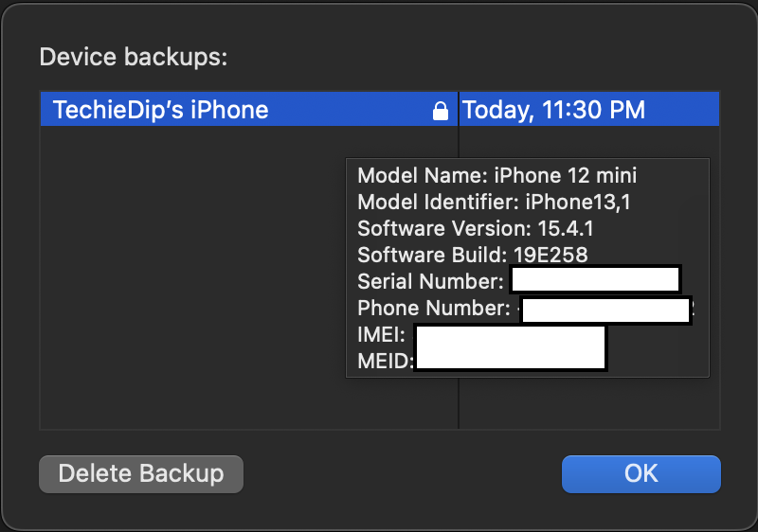
Task: Click the Software Version: 15.4.1 line
Action: pos(477,228)
